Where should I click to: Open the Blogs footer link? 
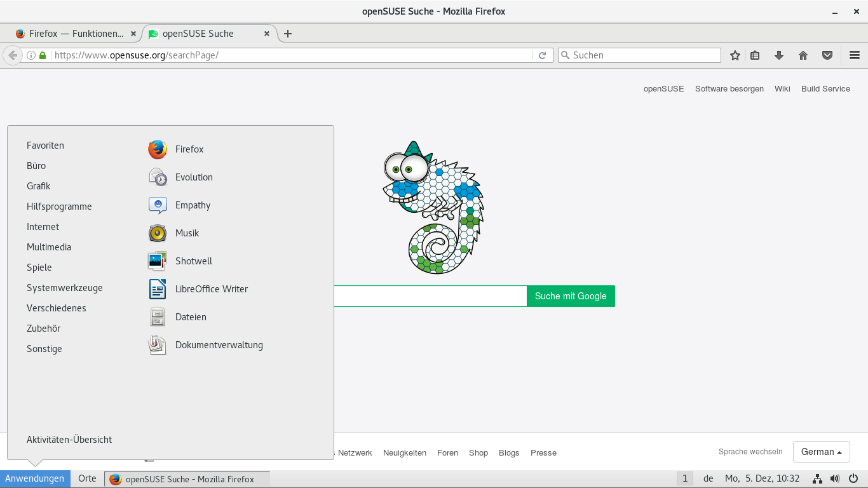pos(509,453)
